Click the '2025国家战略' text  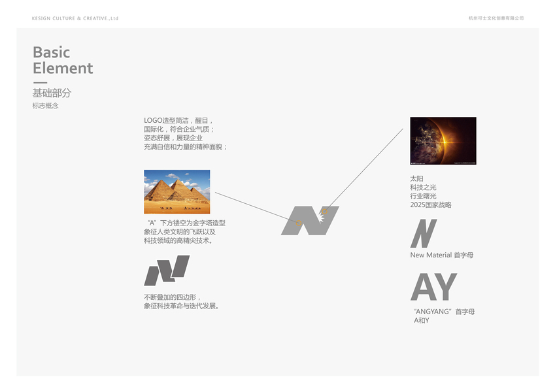click(431, 205)
